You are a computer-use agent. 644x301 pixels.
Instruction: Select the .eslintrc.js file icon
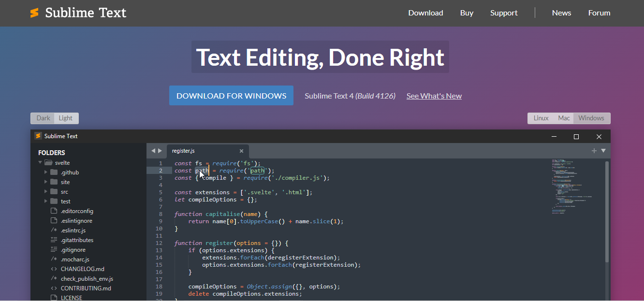coord(54,230)
